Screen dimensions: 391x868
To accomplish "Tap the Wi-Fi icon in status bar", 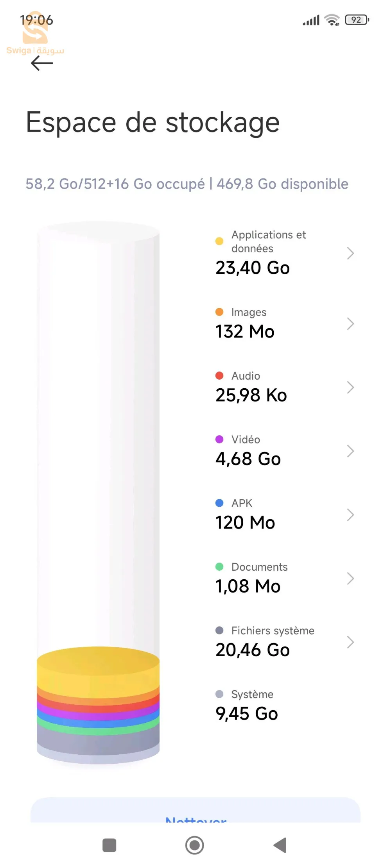I will [x=332, y=20].
